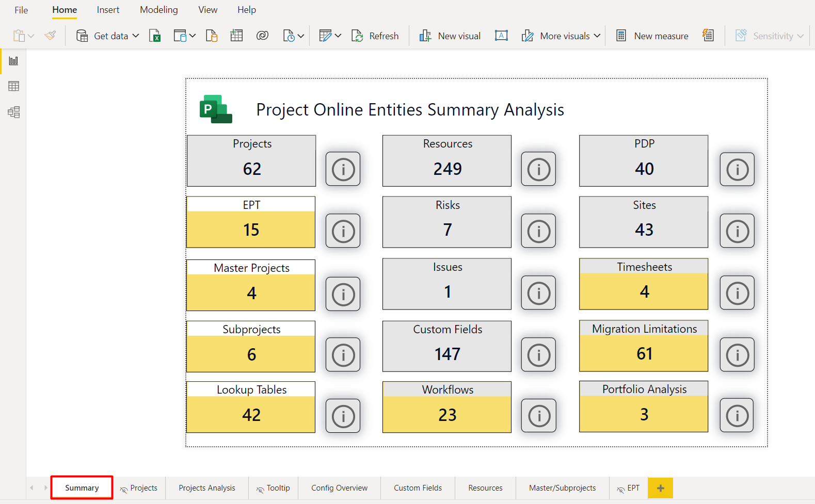Image resolution: width=815 pixels, height=504 pixels.
Task: Click the Format painter brush icon
Action: 50,36
